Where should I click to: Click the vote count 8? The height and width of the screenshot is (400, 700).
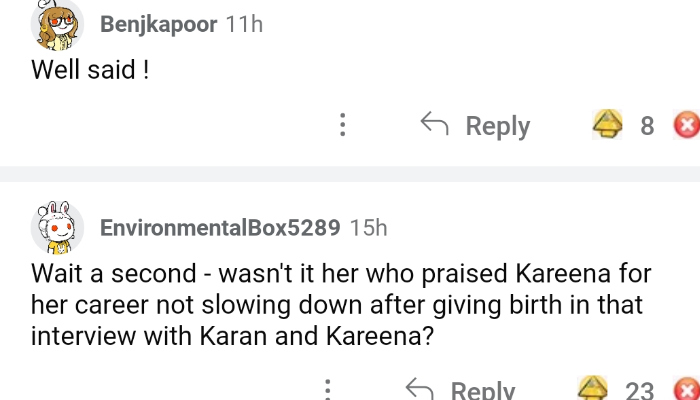tap(647, 126)
